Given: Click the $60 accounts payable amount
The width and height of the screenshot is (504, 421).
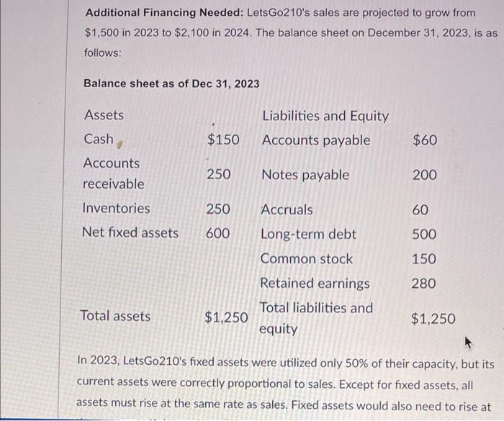Looking at the screenshot, I should tap(424, 140).
